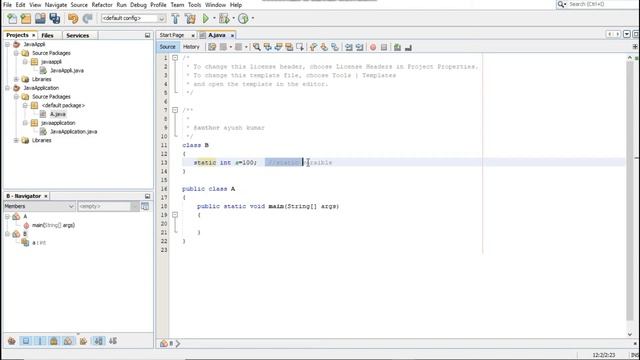Viewport: 640px width, 360px height.
Task: Switch to the Files tab
Action: pos(47,36)
